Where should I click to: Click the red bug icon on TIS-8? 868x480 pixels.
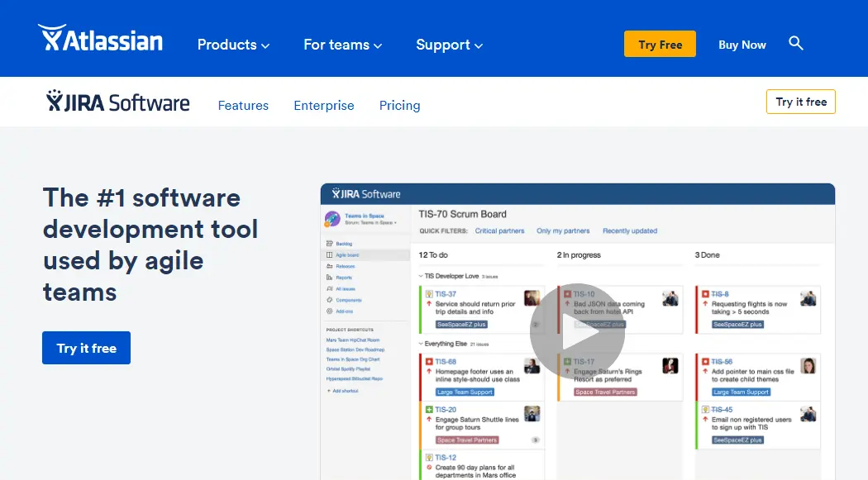(705, 294)
